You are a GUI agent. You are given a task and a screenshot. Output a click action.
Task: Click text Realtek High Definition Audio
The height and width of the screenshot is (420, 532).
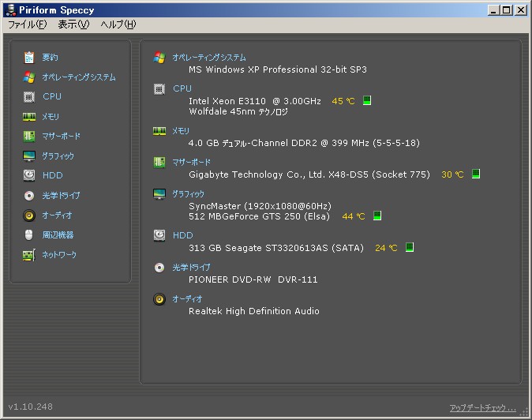(x=254, y=311)
